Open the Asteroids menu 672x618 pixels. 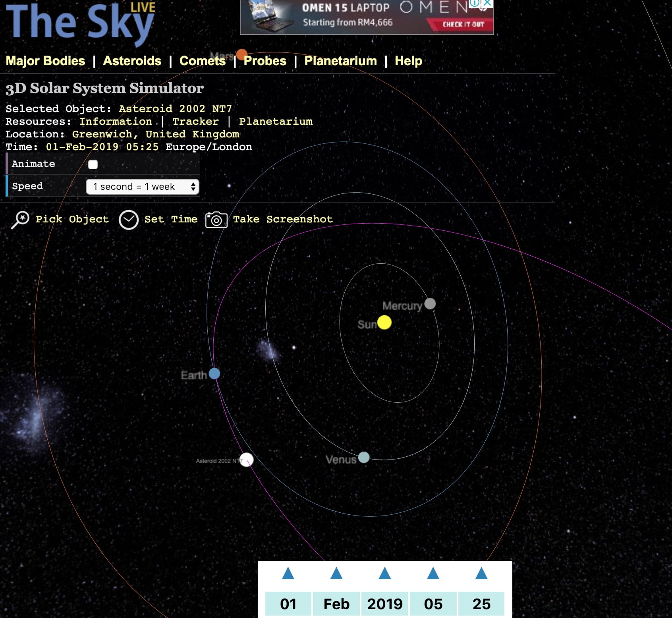(132, 61)
